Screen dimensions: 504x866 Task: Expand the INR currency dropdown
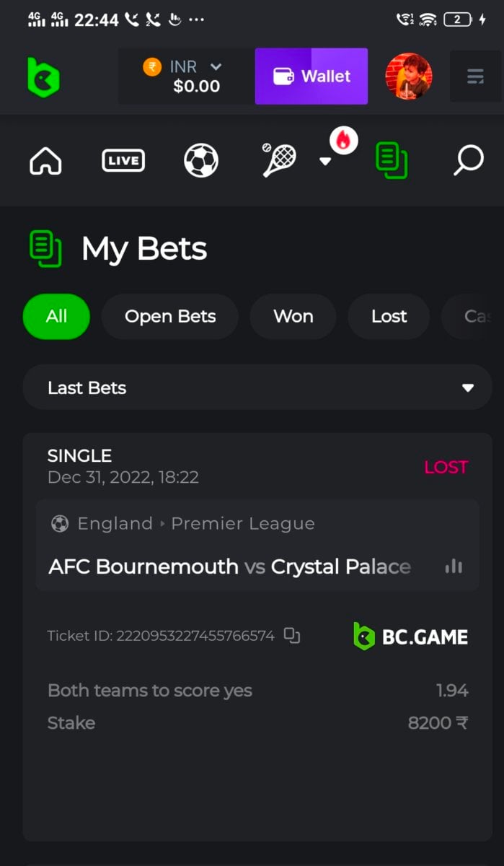coord(215,67)
